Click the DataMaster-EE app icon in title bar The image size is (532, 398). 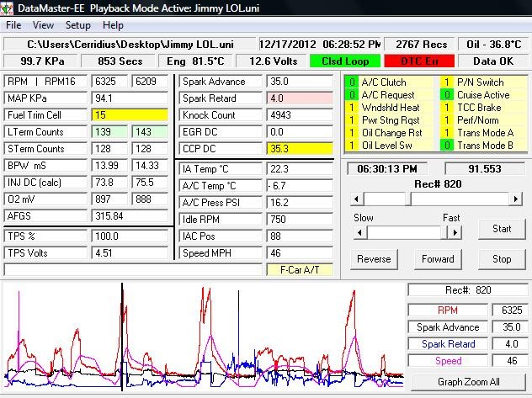click(7, 8)
